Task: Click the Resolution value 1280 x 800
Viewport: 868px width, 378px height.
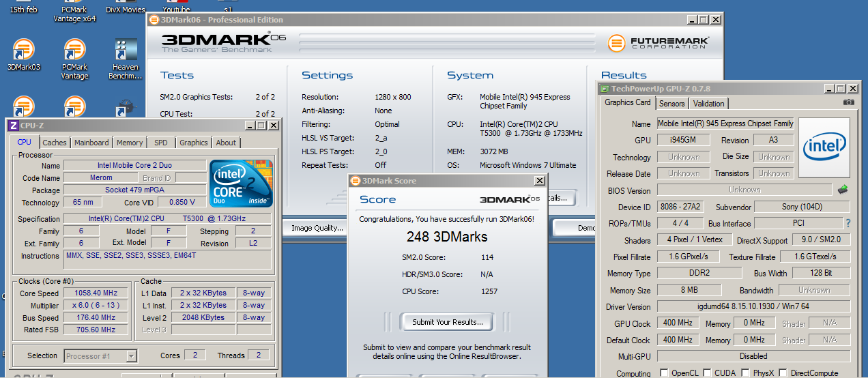Action: click(x=393, y=97)
